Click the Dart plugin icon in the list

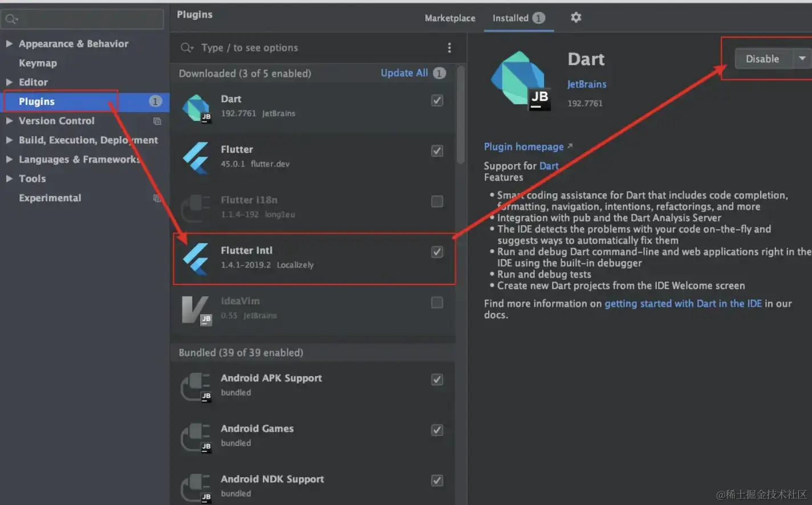[197, 108]
